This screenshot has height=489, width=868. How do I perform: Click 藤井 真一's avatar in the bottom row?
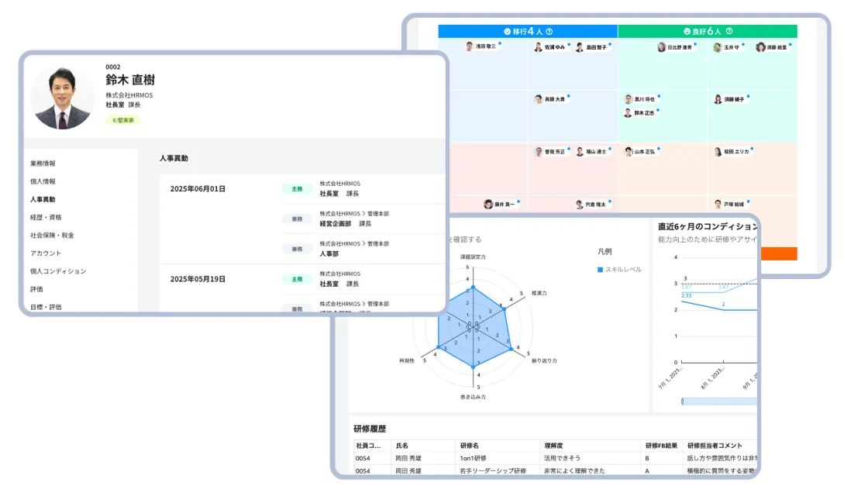(x=488, y=205)
